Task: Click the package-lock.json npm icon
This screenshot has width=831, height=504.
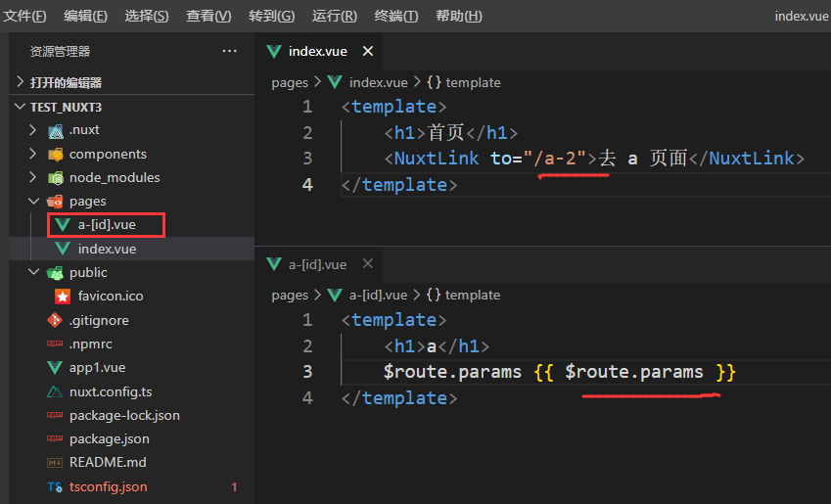Action: tap(55, 415)
